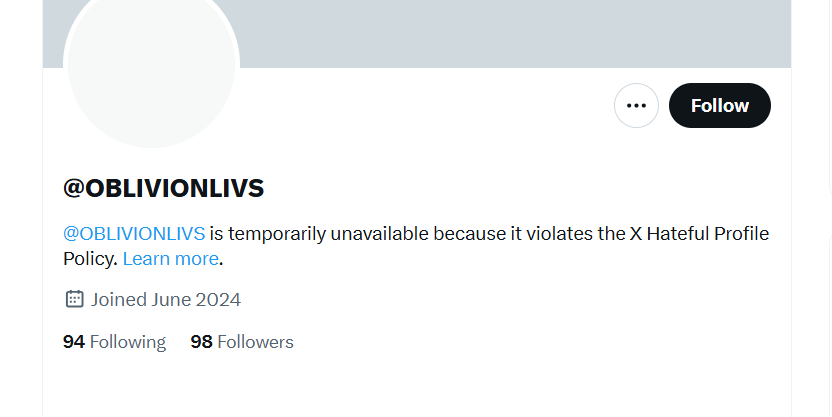832x417 pixels.
Task: Click the number 94 following count
Action: click(x=73, y=342)
